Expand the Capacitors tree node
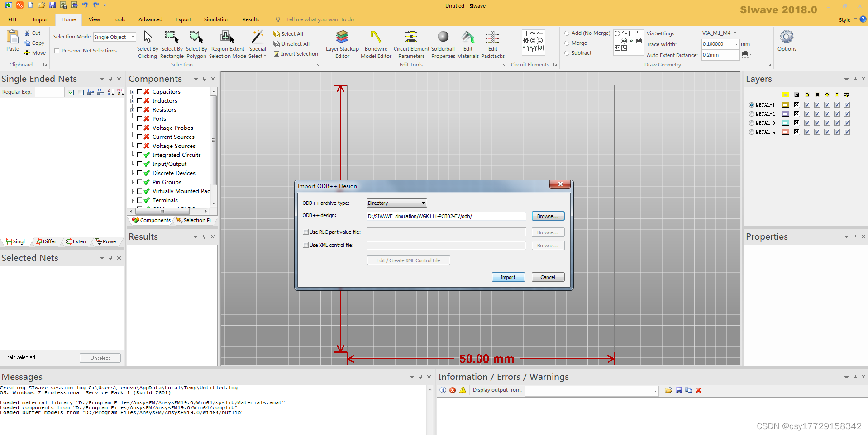868x435 pixels. (132, 92)
